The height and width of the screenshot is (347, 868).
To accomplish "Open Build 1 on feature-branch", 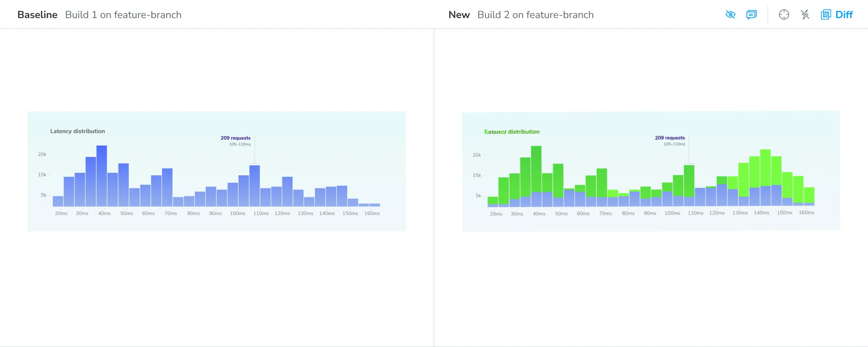I will coord(123,14).
